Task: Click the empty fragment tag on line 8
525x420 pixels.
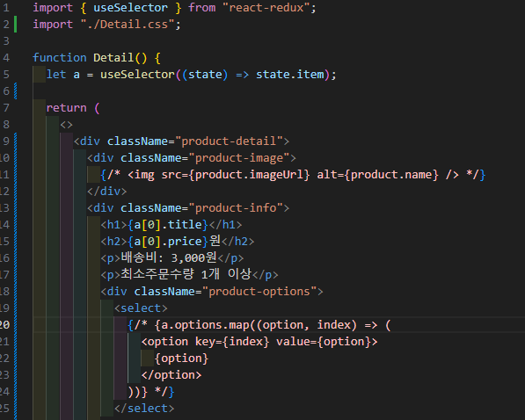Action: coord(66,125)
